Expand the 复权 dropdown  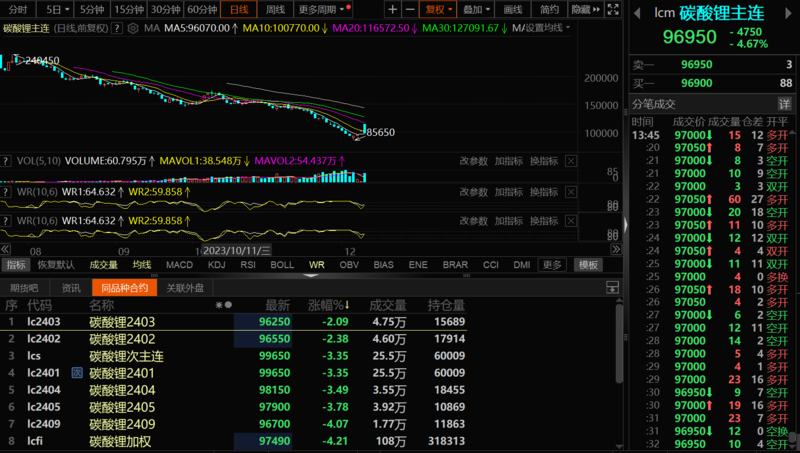tap(438, 9)
